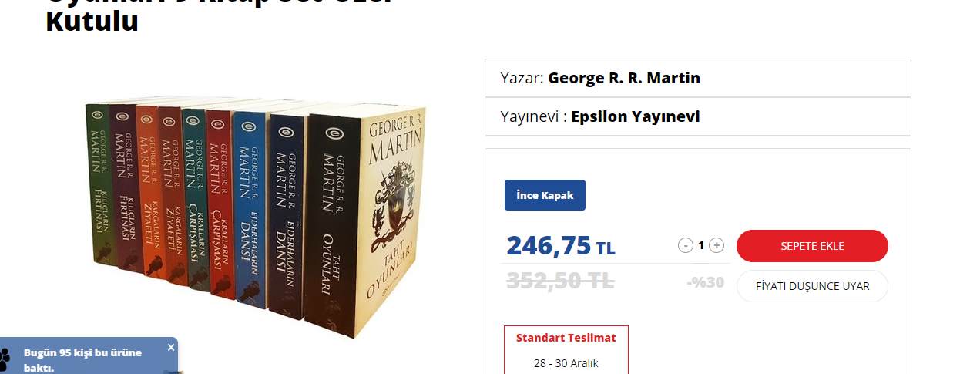The width and height of the screenshot is (980, 374).
Task: Open author George R. R. Martin link
Action: click(624, 78)
